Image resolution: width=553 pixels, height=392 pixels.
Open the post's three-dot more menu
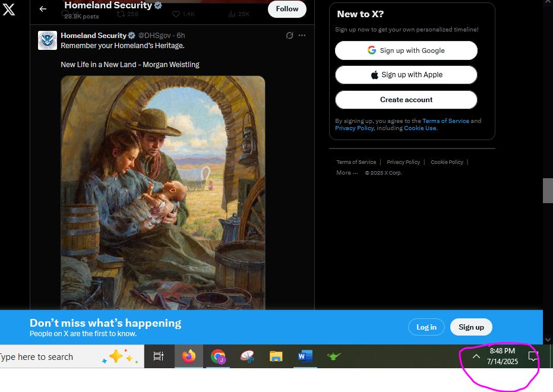[x=302, y=35]
